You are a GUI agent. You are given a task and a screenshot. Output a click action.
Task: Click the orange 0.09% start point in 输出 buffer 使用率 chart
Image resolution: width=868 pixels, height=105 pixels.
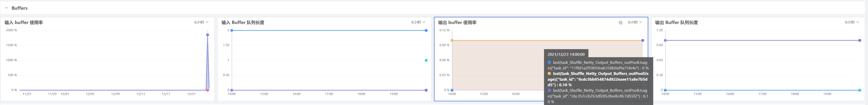click(x=452, y=41)
